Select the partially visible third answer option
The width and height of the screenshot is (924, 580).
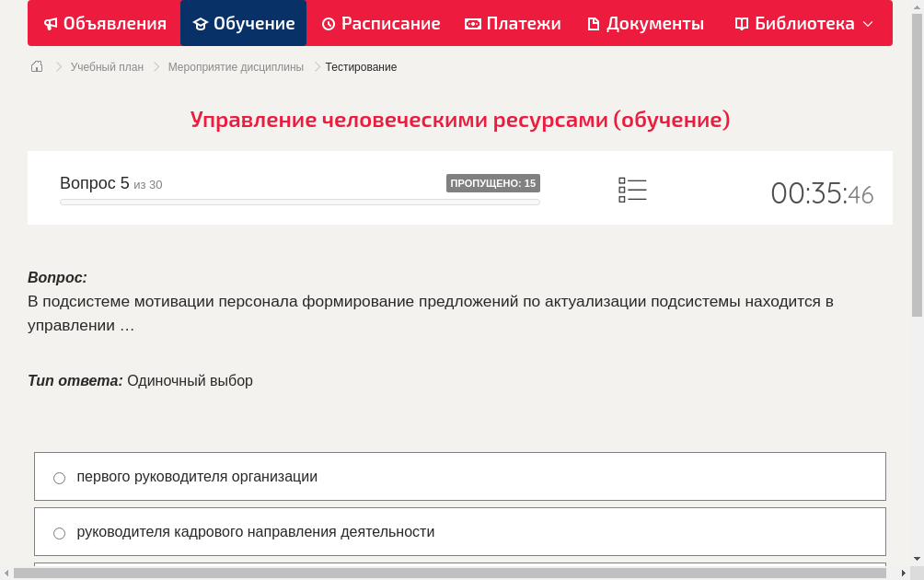coord(460,567)
